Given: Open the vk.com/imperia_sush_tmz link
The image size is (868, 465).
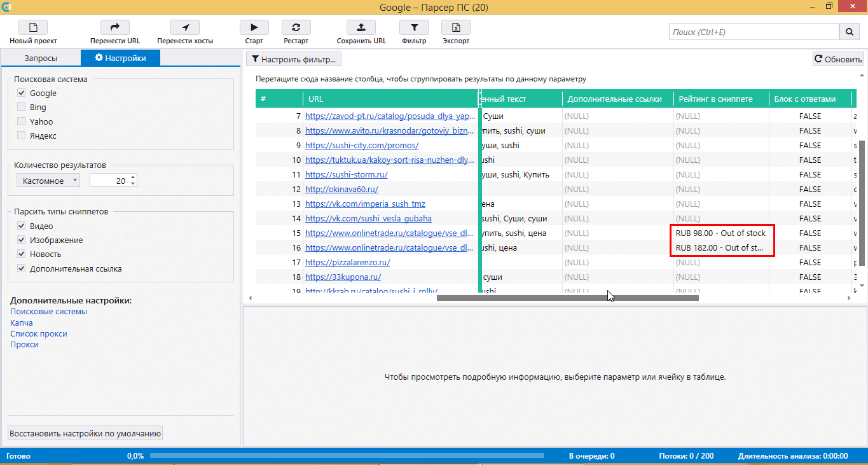Looking at the screenshot, I should point(366,204).
